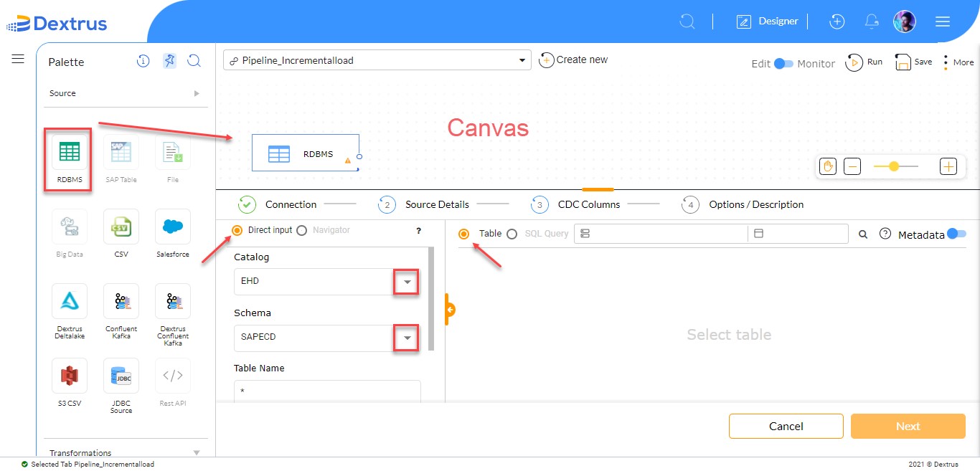Click the Table Name input field

tap(327, 391)
